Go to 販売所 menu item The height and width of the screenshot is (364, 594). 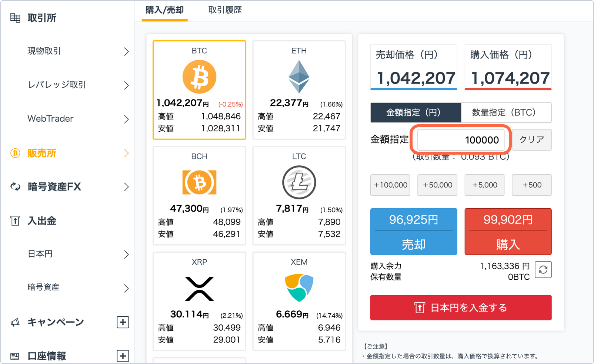42,153
